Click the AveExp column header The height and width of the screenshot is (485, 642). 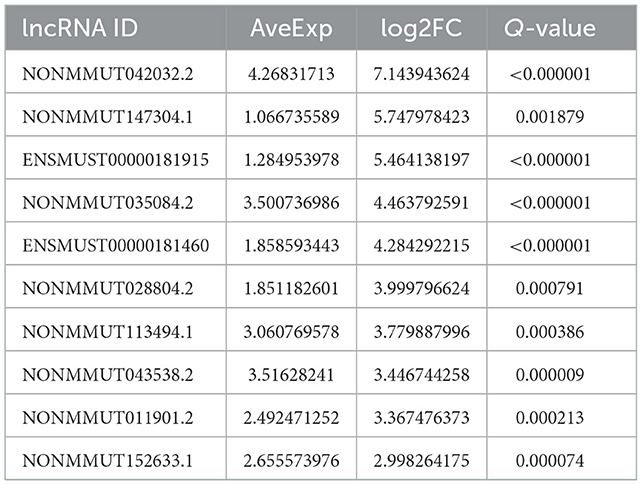click(291, 29)
